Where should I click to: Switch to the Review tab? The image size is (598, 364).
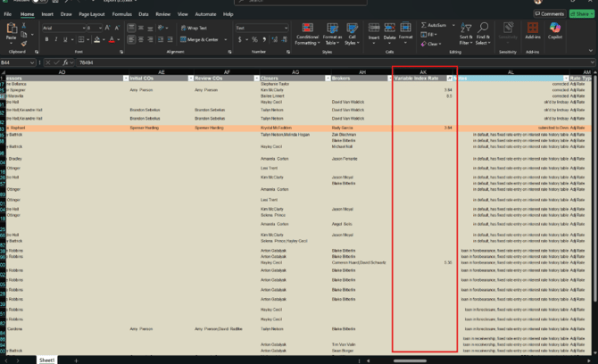(x=162, y=14)
